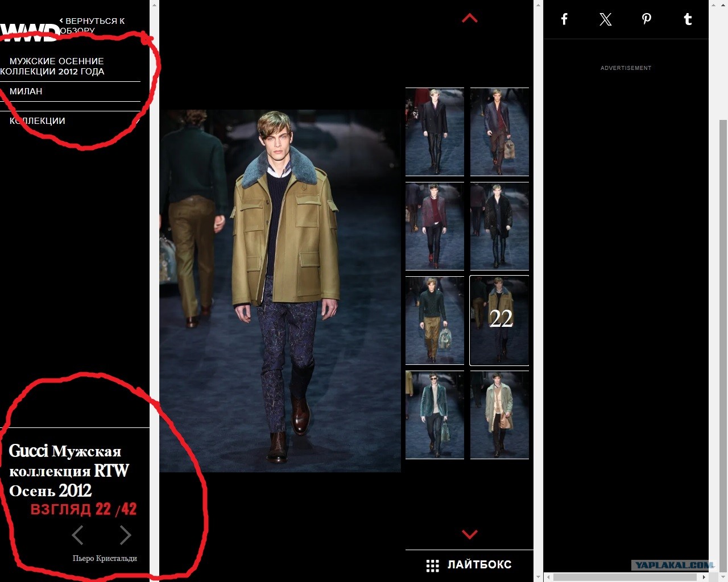Click the Взгляд 22 /42 counter
728x582 pixels.
84,509
